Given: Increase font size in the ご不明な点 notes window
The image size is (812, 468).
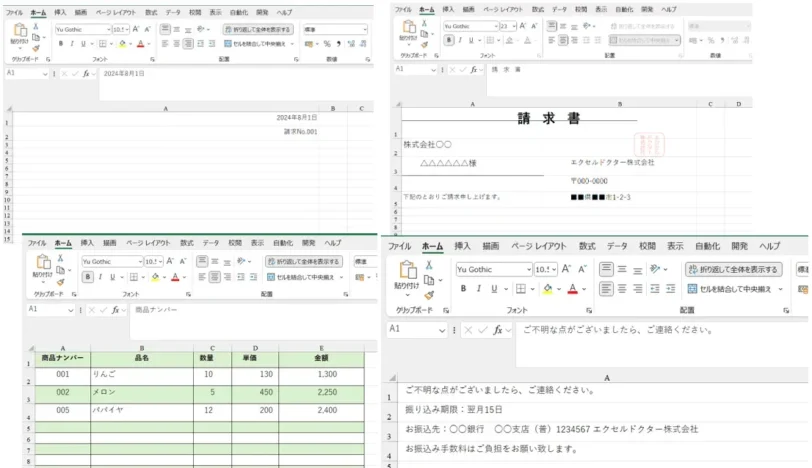Looking at the screenshot, I should coord(566,269).
